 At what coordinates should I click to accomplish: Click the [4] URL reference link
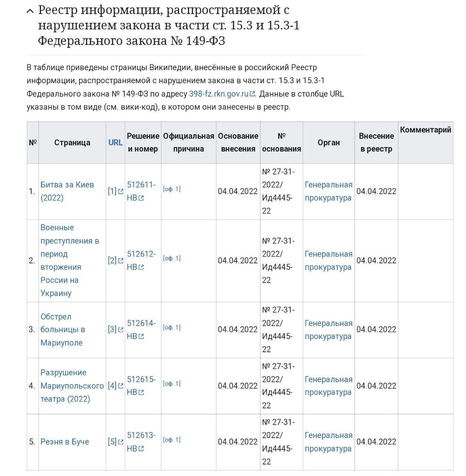[112, 385]
